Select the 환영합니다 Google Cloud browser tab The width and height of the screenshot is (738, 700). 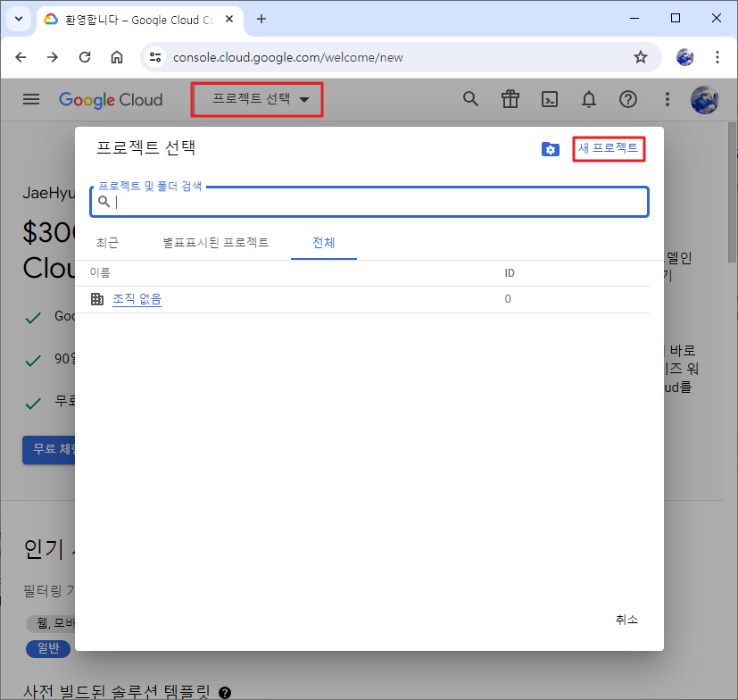click(x=139, y=20)
